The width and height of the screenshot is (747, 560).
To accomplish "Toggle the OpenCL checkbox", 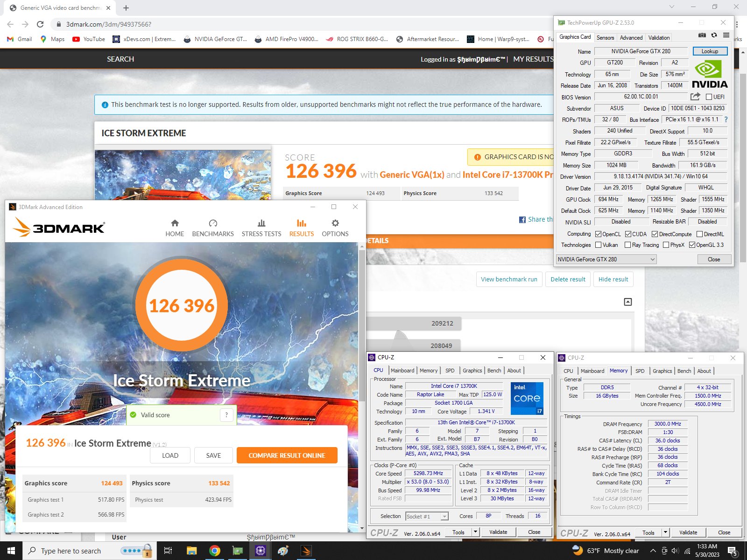I will [598, 234].
